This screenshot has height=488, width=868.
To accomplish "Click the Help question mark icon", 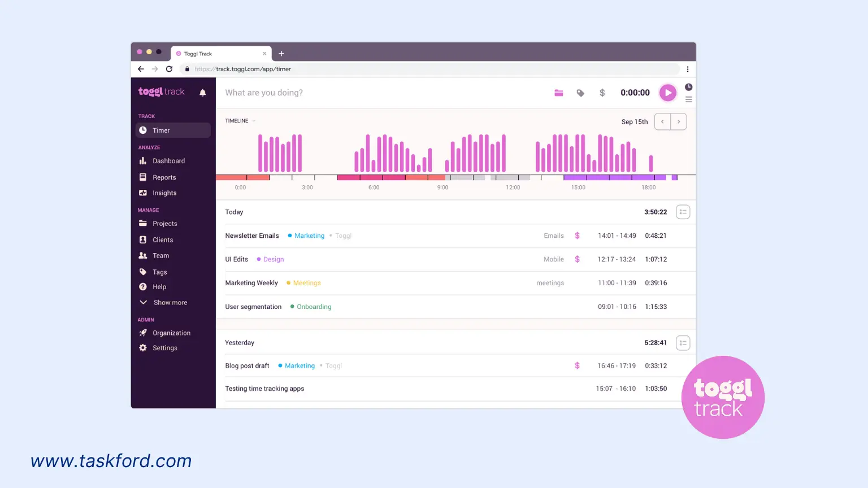I will [x=143, y=287].
